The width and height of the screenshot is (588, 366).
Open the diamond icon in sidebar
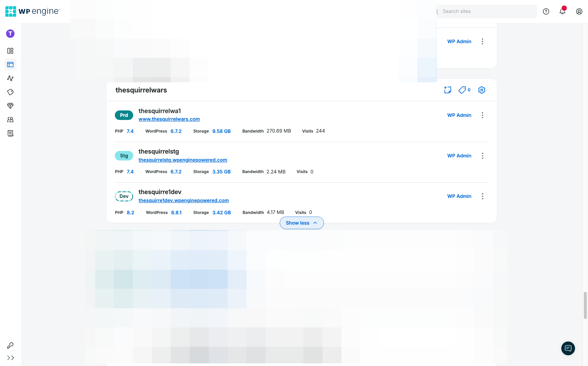point(10,106)
